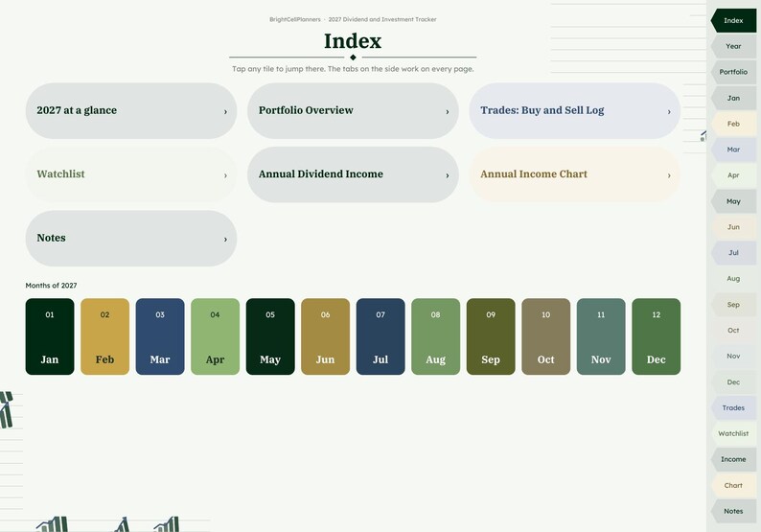Screen dimensions: 761x532
Task: Switch to the Index side tab
Action: (733, 20)
